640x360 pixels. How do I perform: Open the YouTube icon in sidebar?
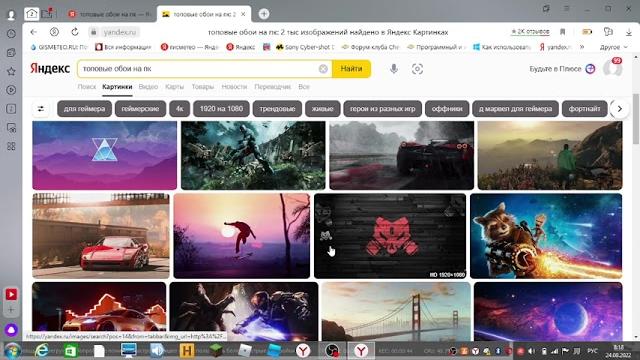(x=11, y=294)
